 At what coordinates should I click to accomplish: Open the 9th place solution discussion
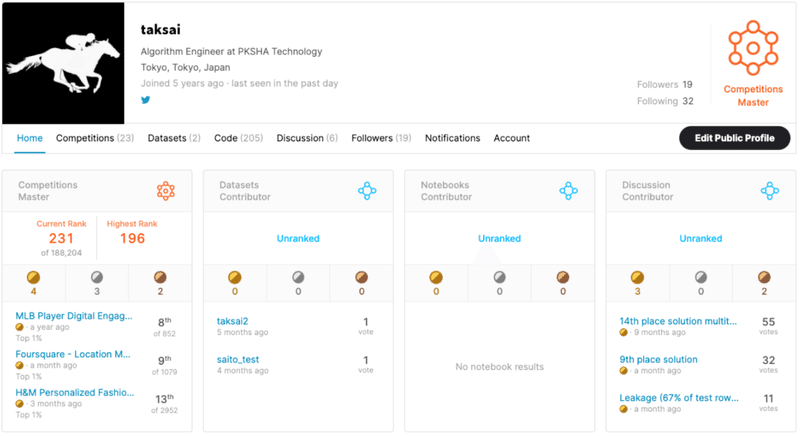click(658, 360)
